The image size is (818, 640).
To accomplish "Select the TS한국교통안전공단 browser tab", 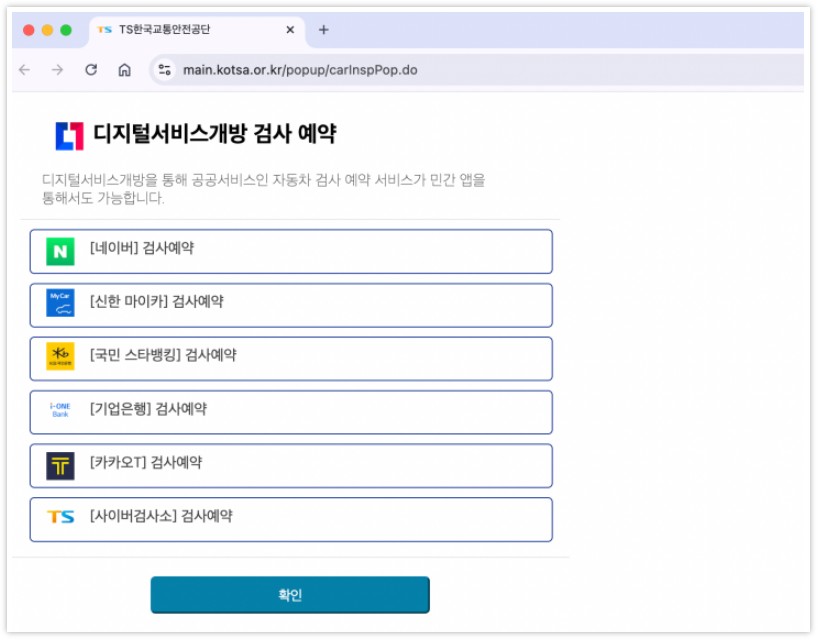I will [197, 30].
